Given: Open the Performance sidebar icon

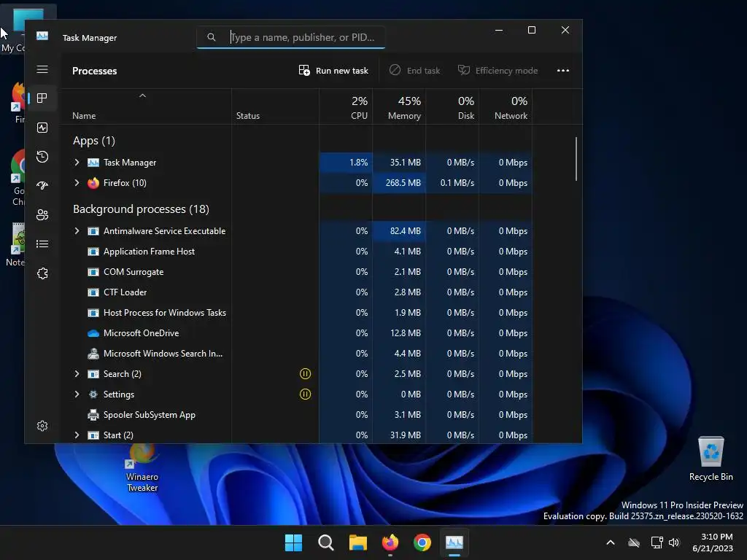Looking at the screenshot, I should coord(42,128).
